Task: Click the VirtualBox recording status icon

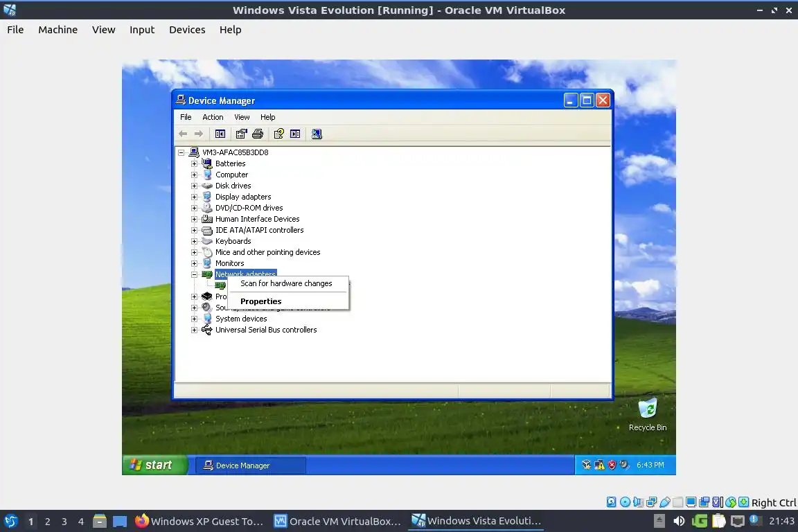Action: (x=704, y=502)
